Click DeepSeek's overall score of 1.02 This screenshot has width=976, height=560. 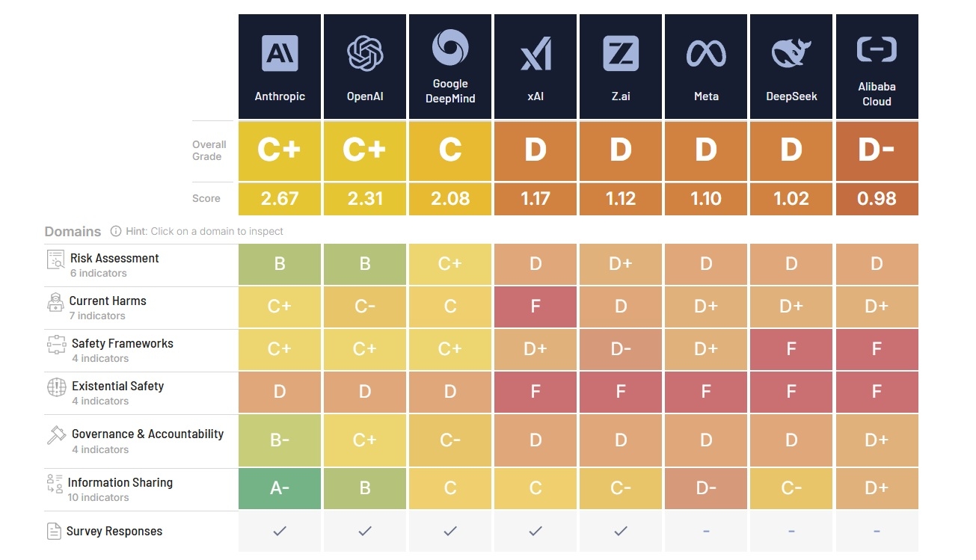(791, 197)
